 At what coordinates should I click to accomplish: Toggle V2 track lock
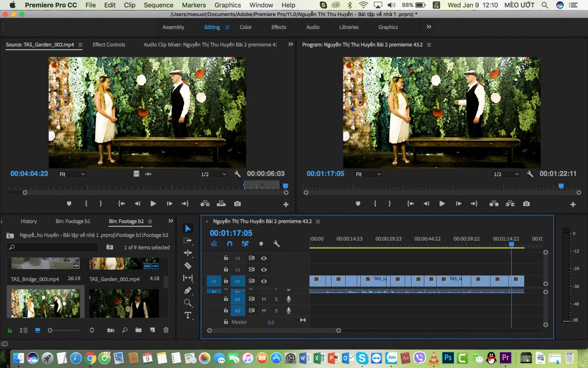click(x=226, y=269)
